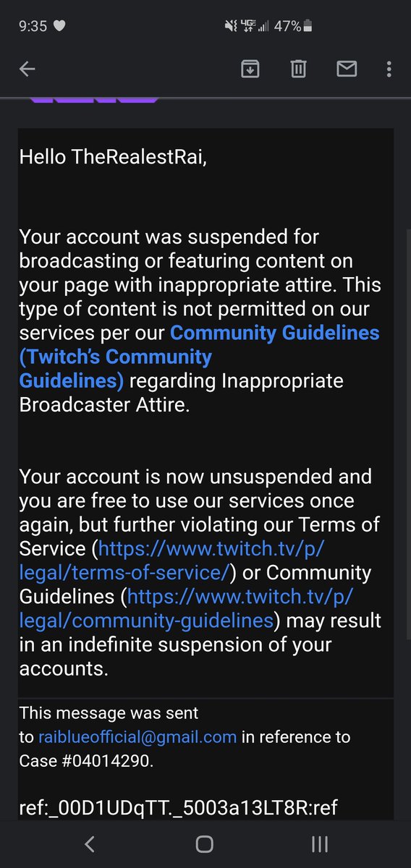Mark email as unread with the envelope icon
The height and width of the screenshot is (868, 411).
pos(347,69)
